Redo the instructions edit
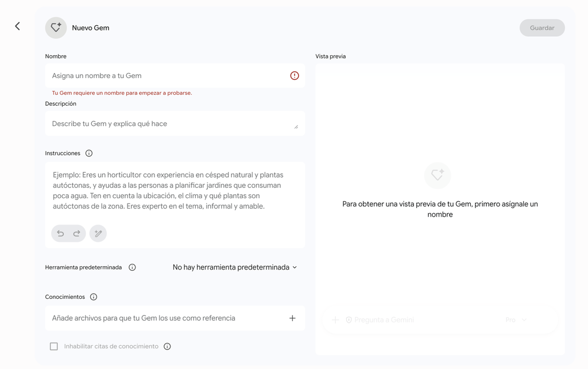The height and width of the screenshot is (369, 588). [x=76, y=233]
